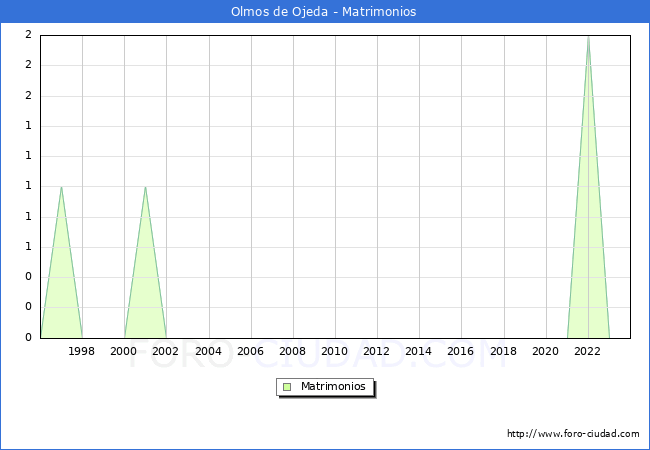Click the 2018 x-axis label
This screenshot has height=450, width=650.
click(x=504, y=351)
